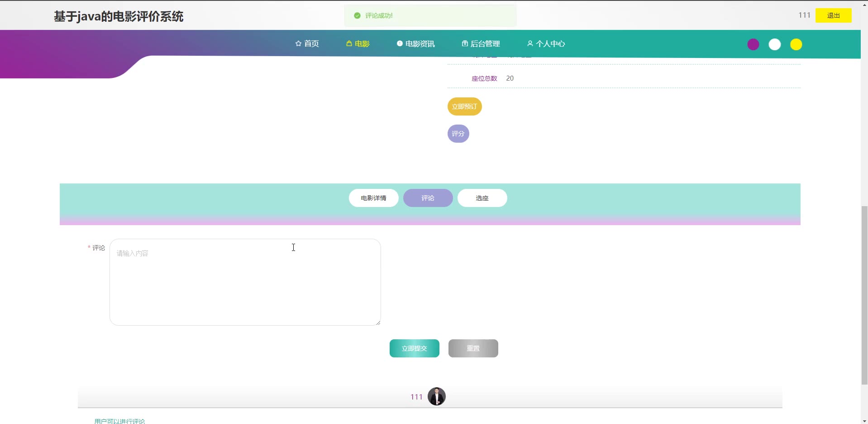
Task: Click the commenter name 111 near avatar
Action: [416, 397]
